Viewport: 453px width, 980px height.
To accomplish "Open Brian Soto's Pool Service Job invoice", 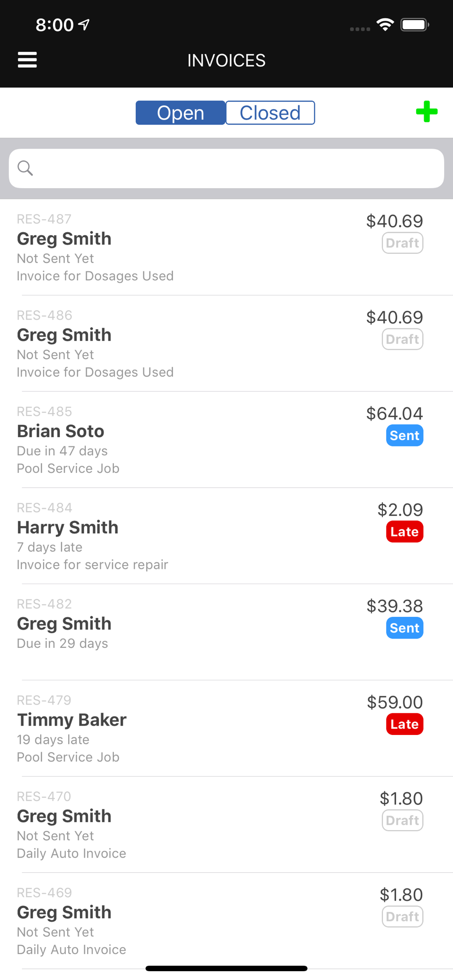I will [x=226, y=440].
